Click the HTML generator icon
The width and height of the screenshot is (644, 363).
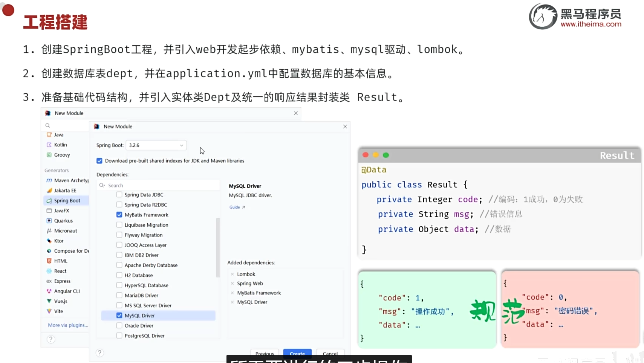(49, 261)
